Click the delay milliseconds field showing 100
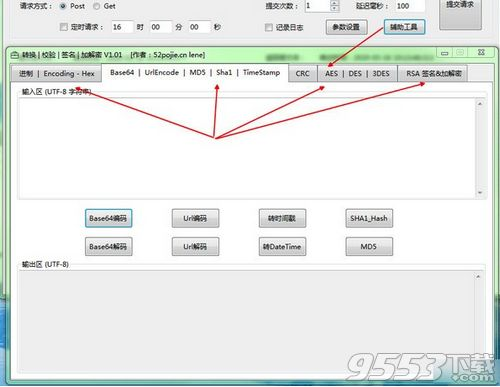The image size is (500, 387). tap(410, 6)
